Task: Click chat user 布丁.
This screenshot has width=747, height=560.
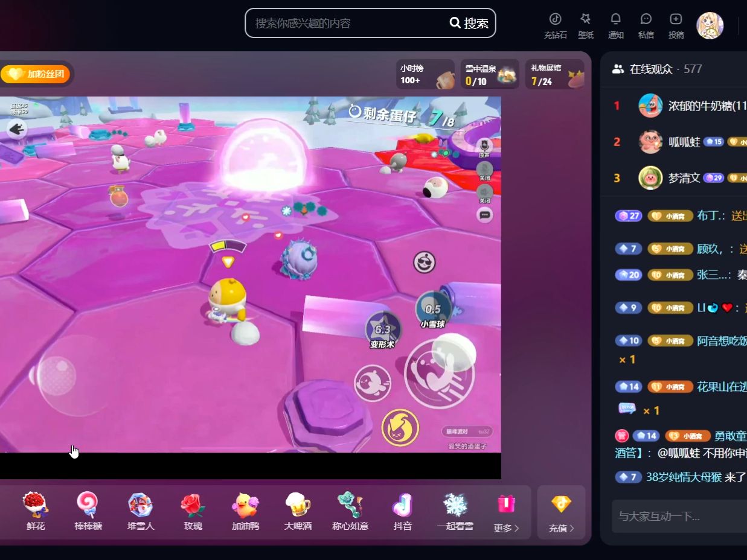Action: click(x=711, y=215)
